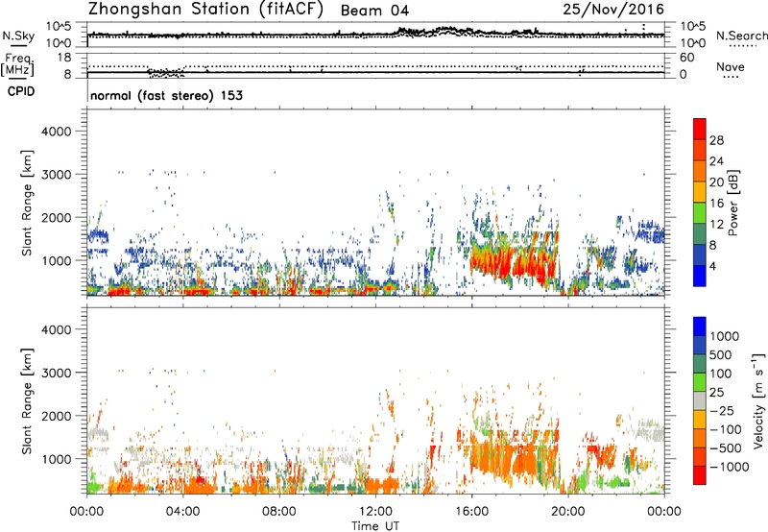The height and width of the screenshot is (532, 768).
Task: Click '2000' tick on velocity panel axis
Action: (x=56, y=416)
